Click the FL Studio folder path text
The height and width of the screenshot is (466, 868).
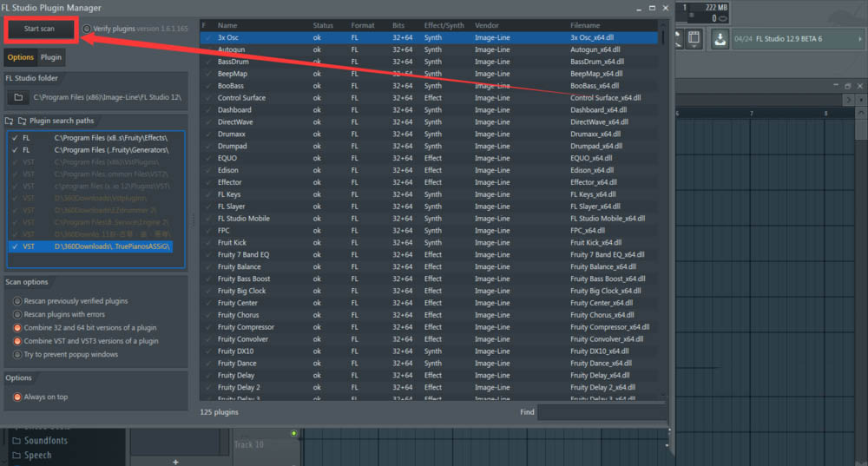(x=107, y=97)
